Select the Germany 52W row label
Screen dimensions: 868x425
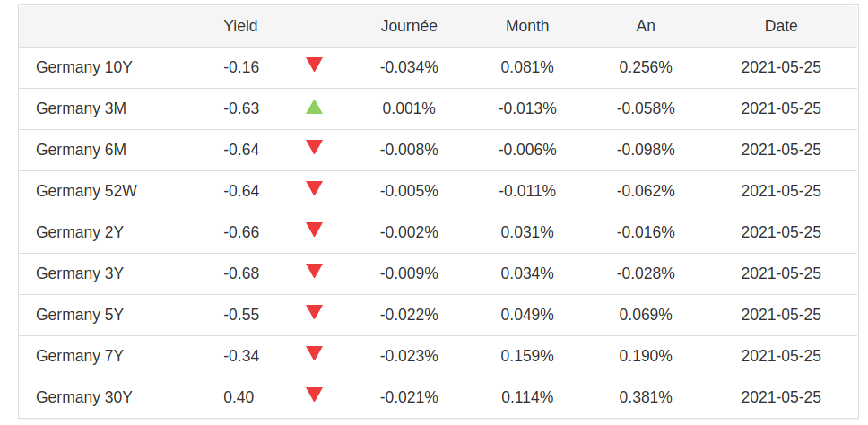(86, 191)
